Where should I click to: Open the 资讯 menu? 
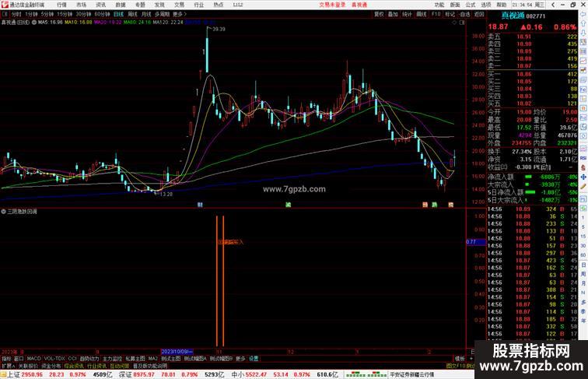coord(101,5)
